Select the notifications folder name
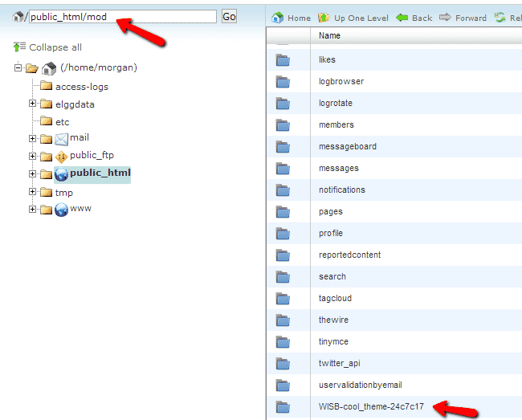 click(342, 190)
